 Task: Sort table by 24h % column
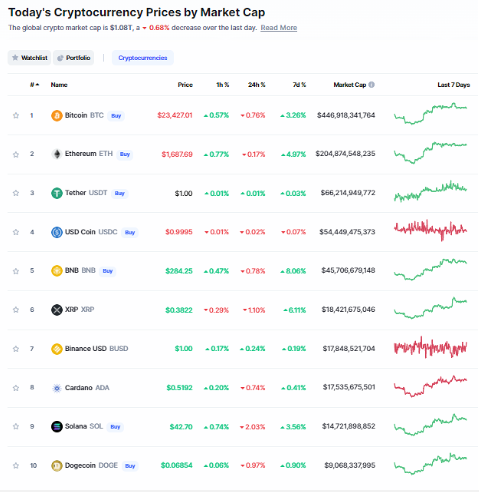coord(256,85)
